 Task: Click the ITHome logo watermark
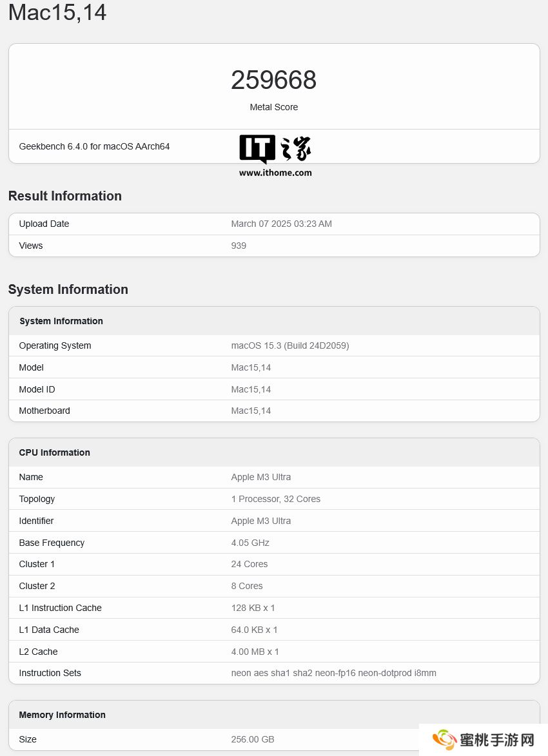(x=275, y=150)
